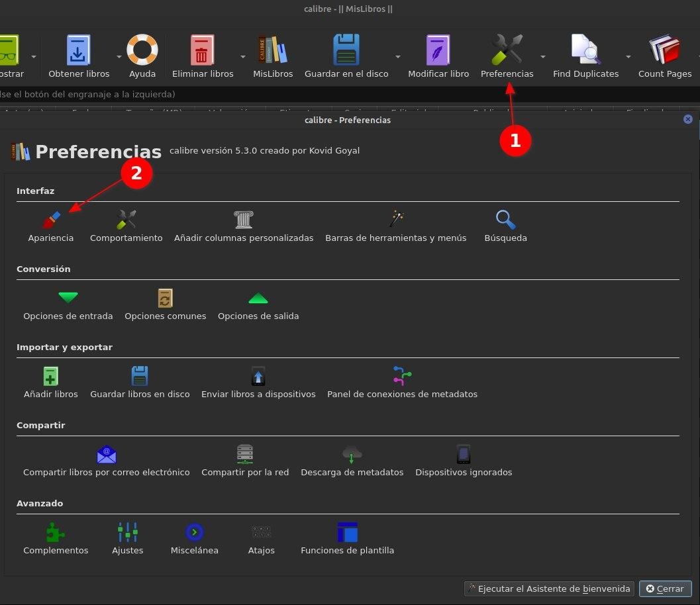The image size is (700, 605).
Task: Open the Apariencia preferences
Action: point(51,226)
